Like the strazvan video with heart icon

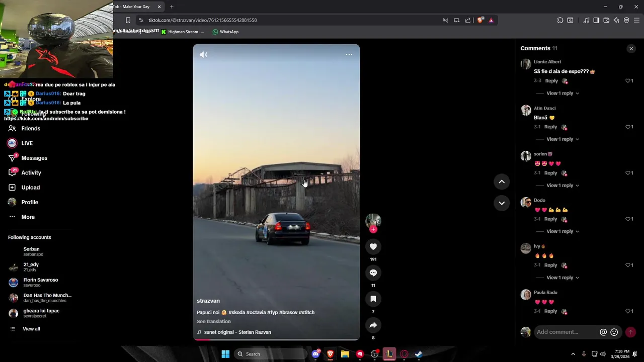point(373,246)
